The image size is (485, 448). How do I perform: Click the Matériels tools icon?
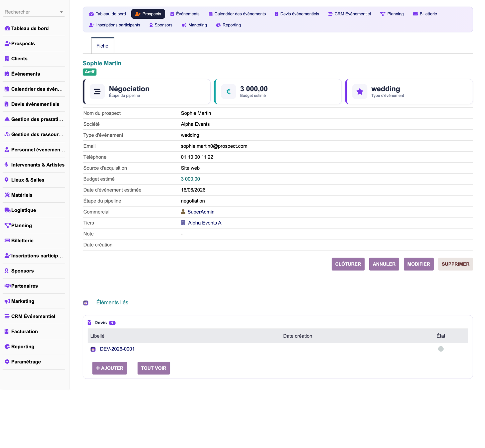[7, 195]
